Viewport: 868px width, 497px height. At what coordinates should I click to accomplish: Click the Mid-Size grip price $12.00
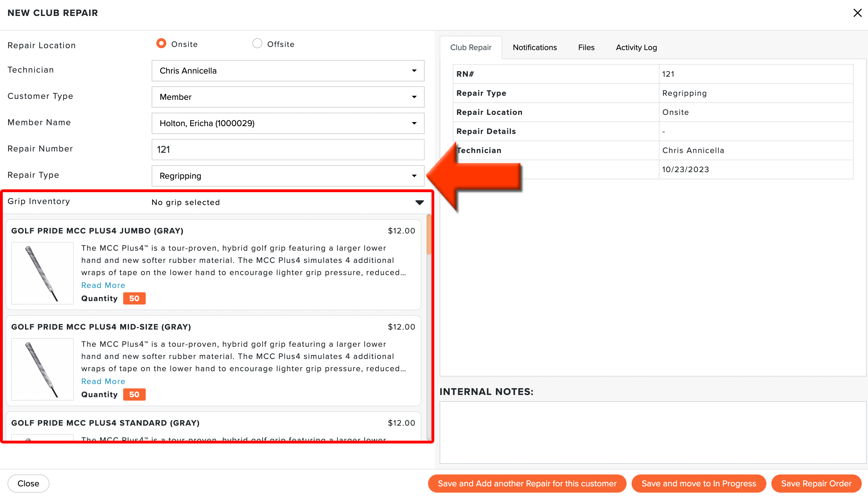[x=401, y=327]
